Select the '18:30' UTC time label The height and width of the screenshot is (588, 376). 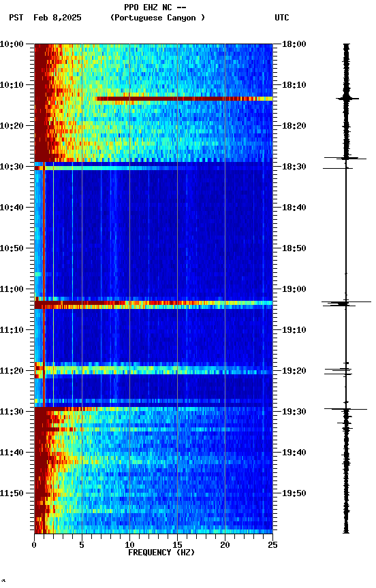[x=294, y=167]
